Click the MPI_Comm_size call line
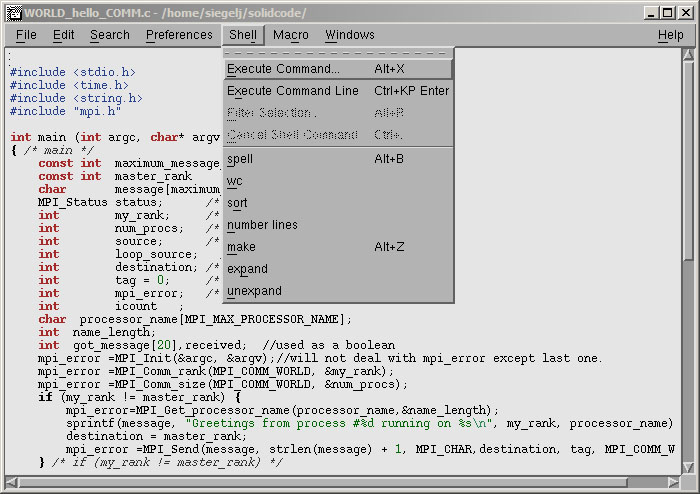Viewport: 700px width, 494px height. coord(223,384)
